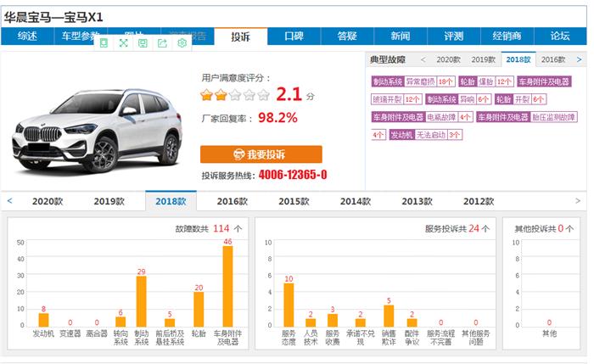The image size is (594, 364).
Task: Click the 配件争议 axis label
Action: pyautogui.click(x=412, y=338)
